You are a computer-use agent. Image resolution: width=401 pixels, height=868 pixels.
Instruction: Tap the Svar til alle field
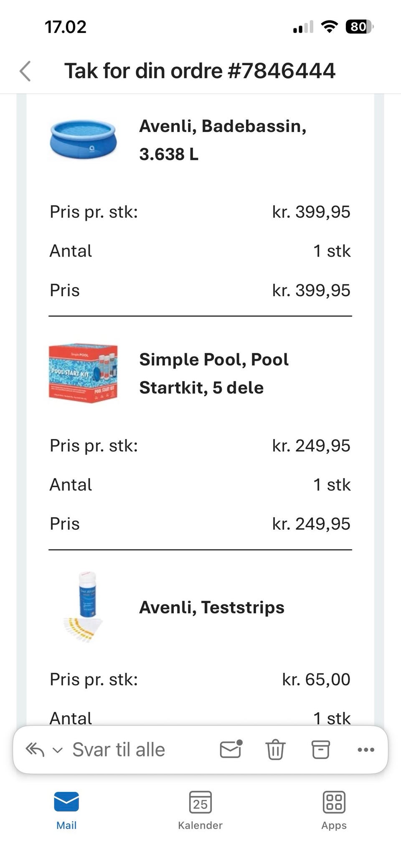tap(119, 750)
